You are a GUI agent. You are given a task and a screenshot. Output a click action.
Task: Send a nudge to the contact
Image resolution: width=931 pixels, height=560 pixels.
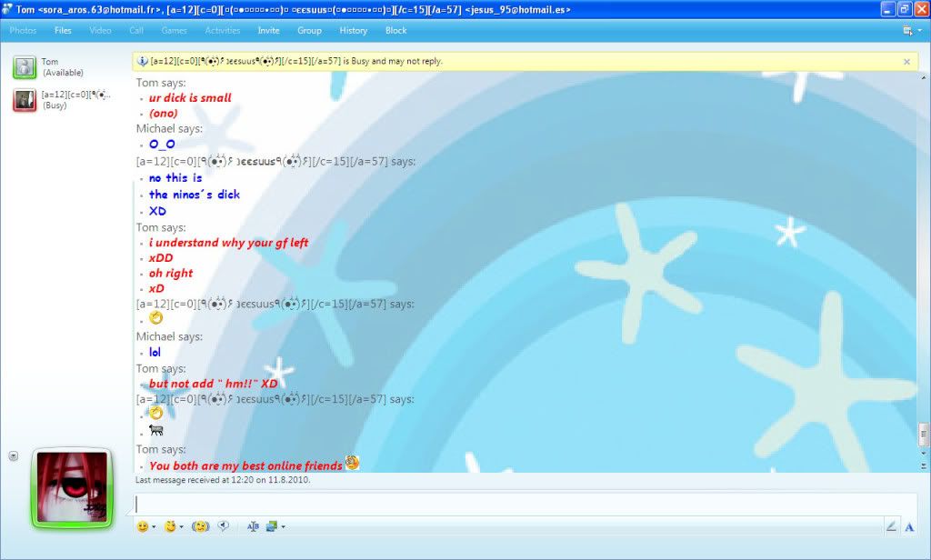(200, 526)
